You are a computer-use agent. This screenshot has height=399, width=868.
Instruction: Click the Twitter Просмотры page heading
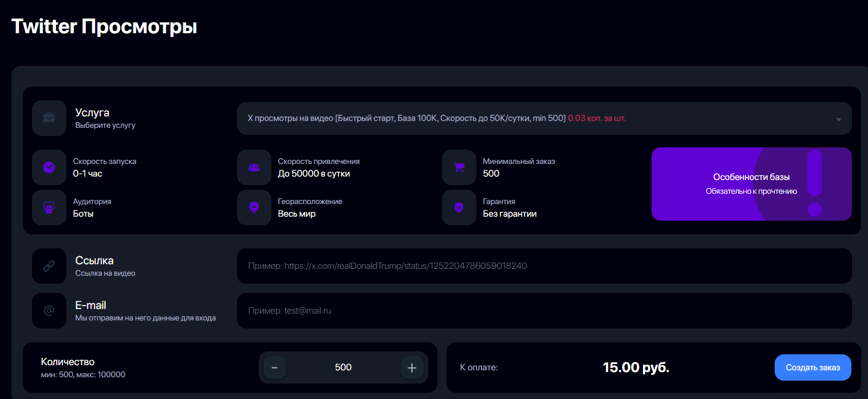pyautogui.click(x=104, y=26)
